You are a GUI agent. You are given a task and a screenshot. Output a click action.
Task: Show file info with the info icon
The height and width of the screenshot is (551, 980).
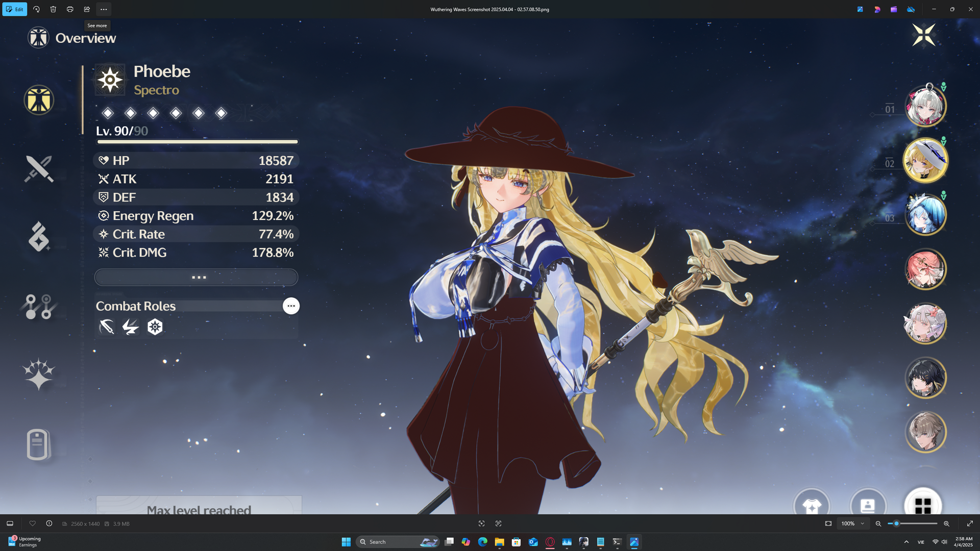(x=49, y=523)
